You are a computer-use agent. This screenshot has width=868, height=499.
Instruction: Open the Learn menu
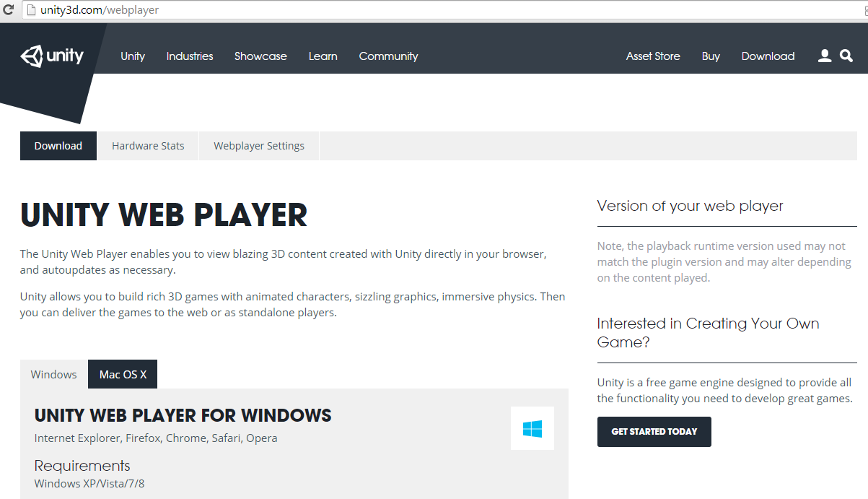coord(323,56)
